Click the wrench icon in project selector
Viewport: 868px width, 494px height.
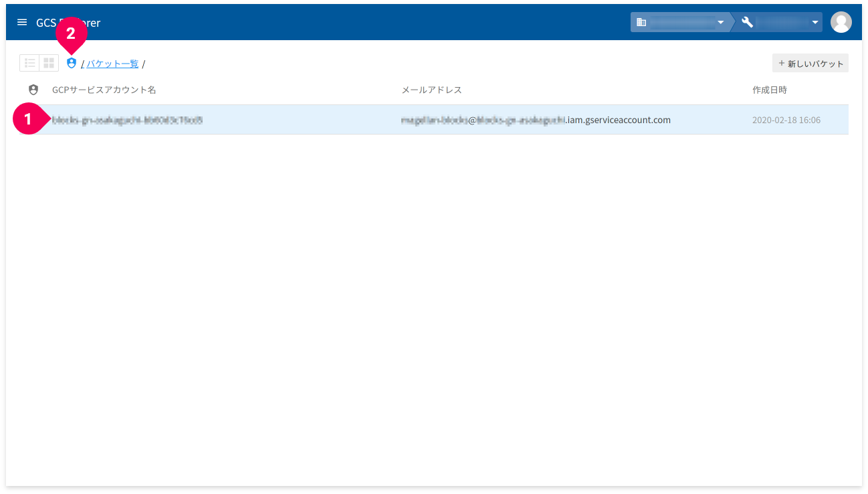[748, 22]
